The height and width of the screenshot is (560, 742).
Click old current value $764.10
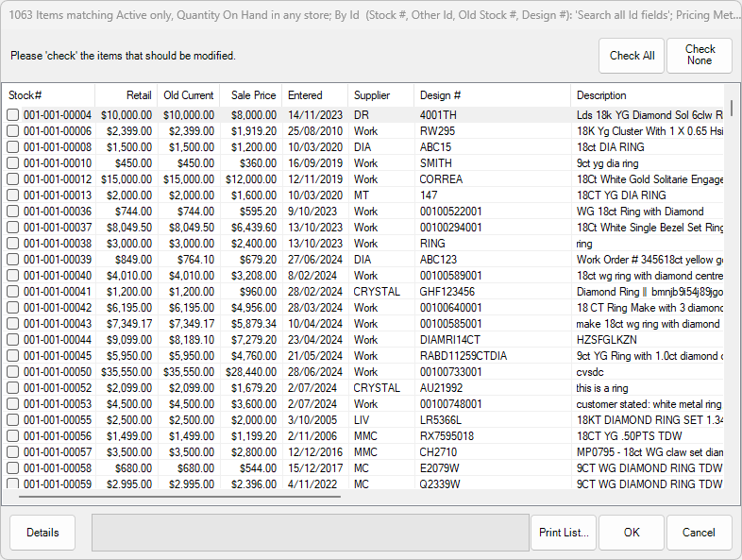pyautogui.click(x=195, y=260)
